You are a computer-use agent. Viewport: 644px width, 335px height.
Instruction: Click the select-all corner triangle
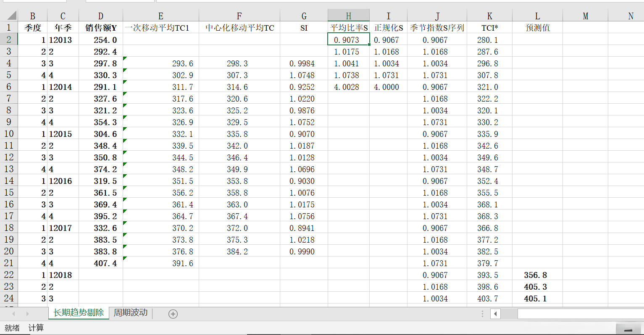pos(11,16)
